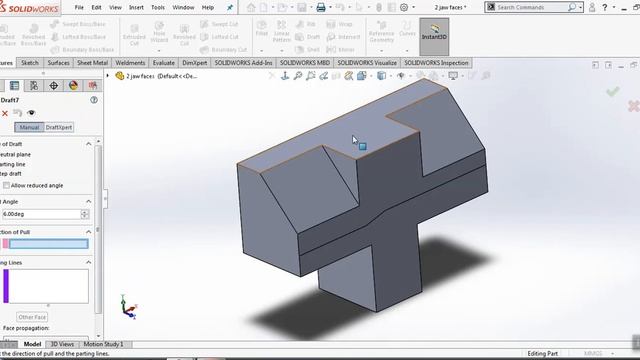Image resolution: width=640 pixels, height=360 pixels.
Task: Cancel with red X in graphics corner
Action: pyautogui.click(x=633, y=106)
